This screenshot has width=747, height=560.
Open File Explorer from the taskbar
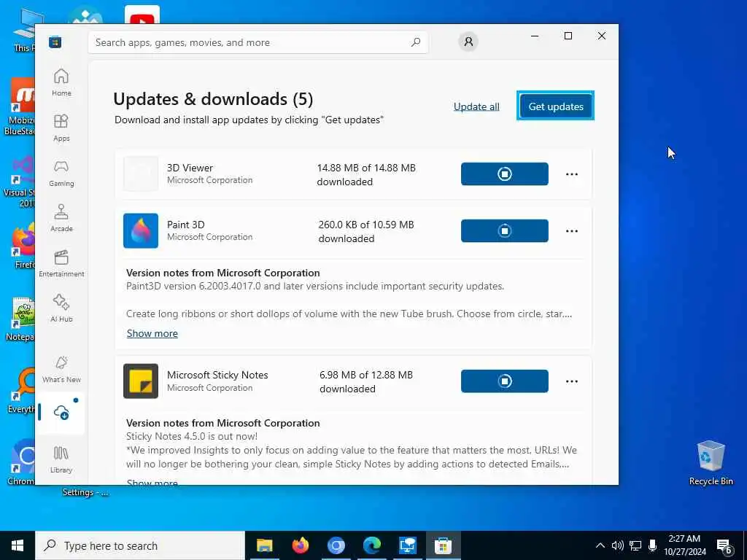(x=264, y=545)
